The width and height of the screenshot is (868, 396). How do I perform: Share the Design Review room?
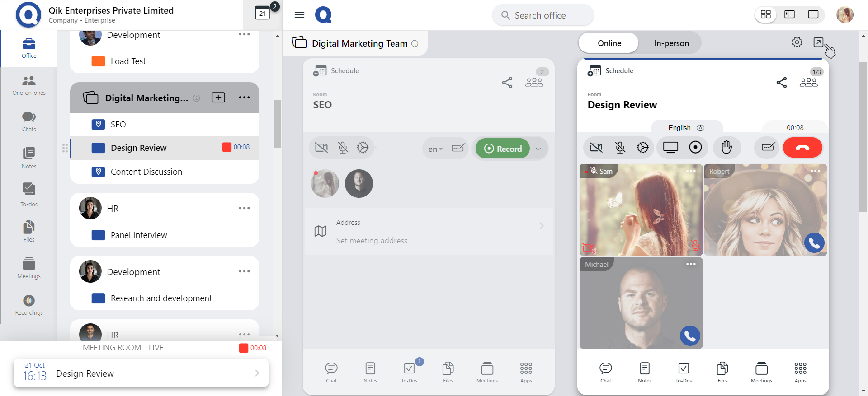[781, 82]
